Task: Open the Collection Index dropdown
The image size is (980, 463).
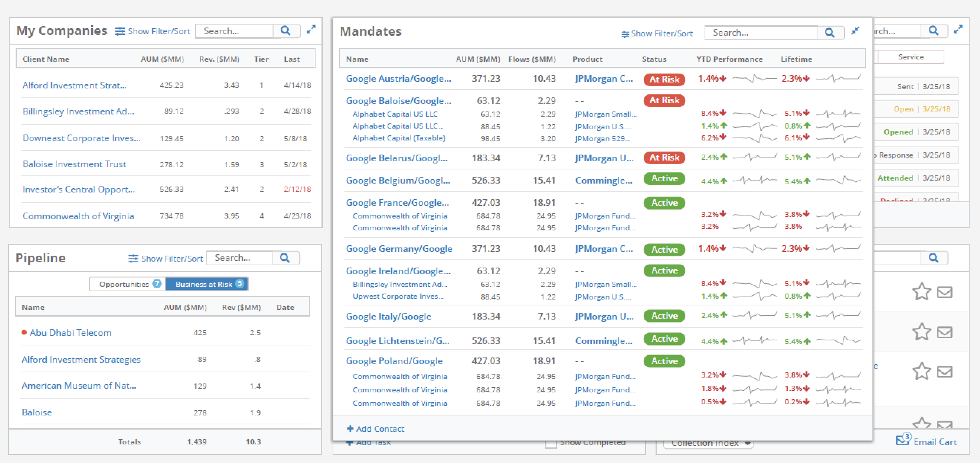Action: (708, 443)
